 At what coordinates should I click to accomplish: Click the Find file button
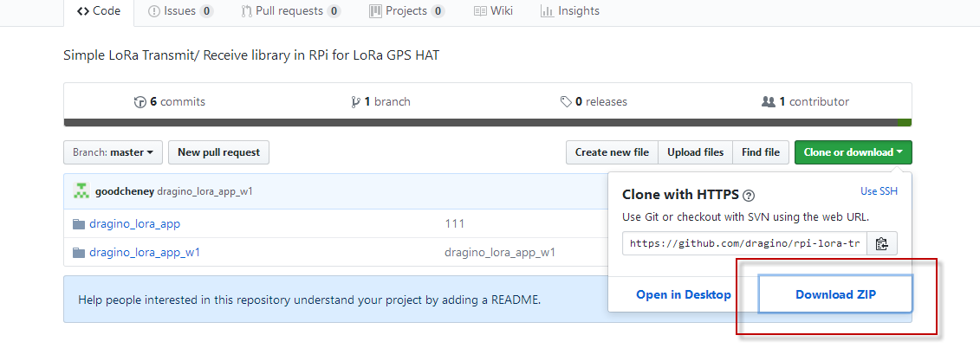(x=761, y=152)
